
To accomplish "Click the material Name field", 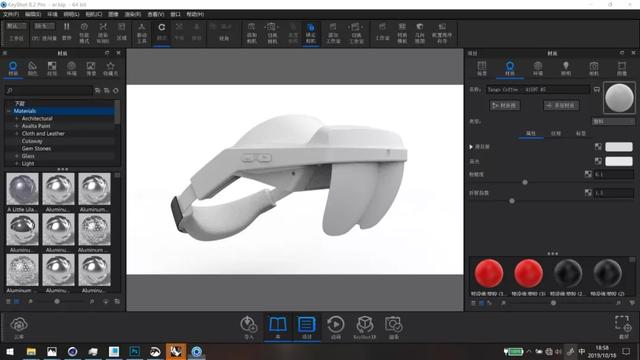I will pos(538,89).
